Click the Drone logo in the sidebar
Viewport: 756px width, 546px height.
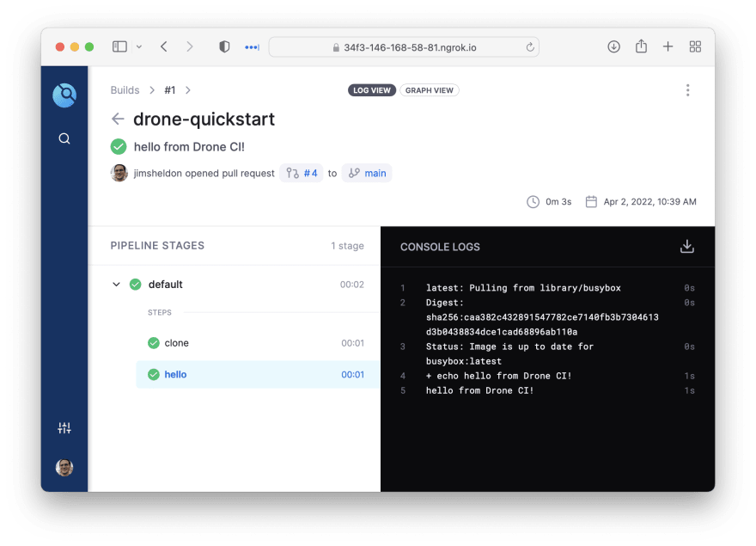coord(64,95)
